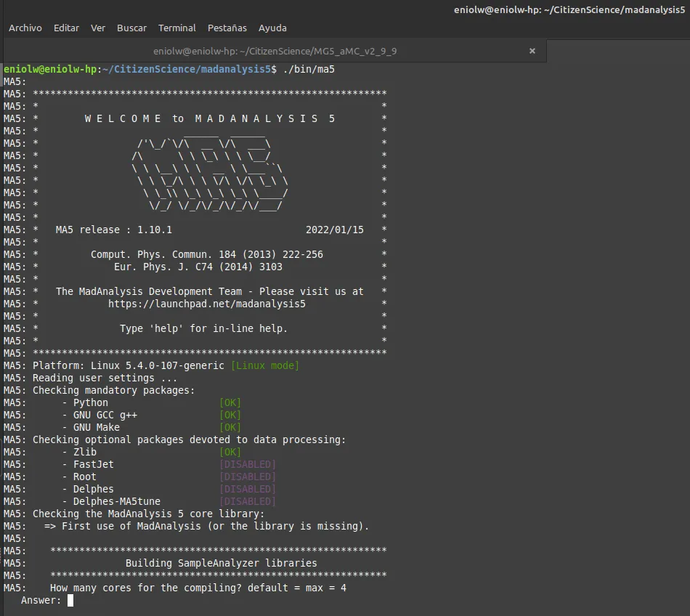The image size is (690, 616).
Task: Click the [DISABLED] status next to Delphes-MA5tune
Action: tap(248, 501)
